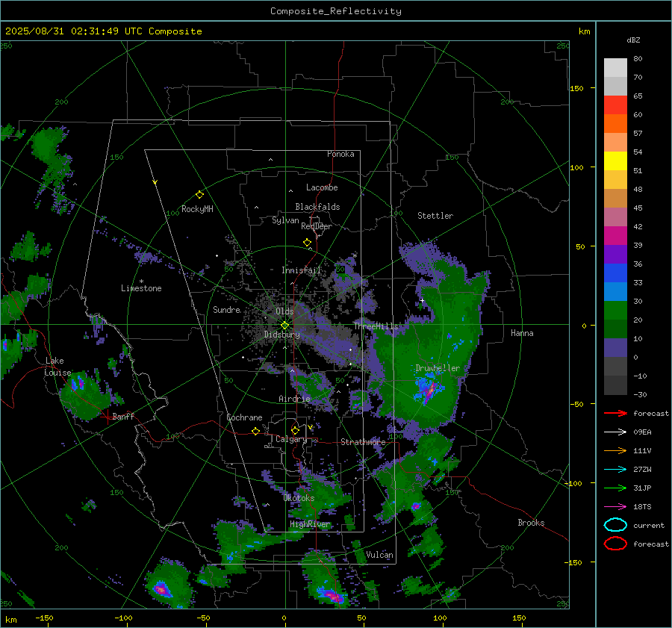Click the yellow diamond marker below RedDeer
This screenshot has height=628, width=672.
click(x=307, y=243)
